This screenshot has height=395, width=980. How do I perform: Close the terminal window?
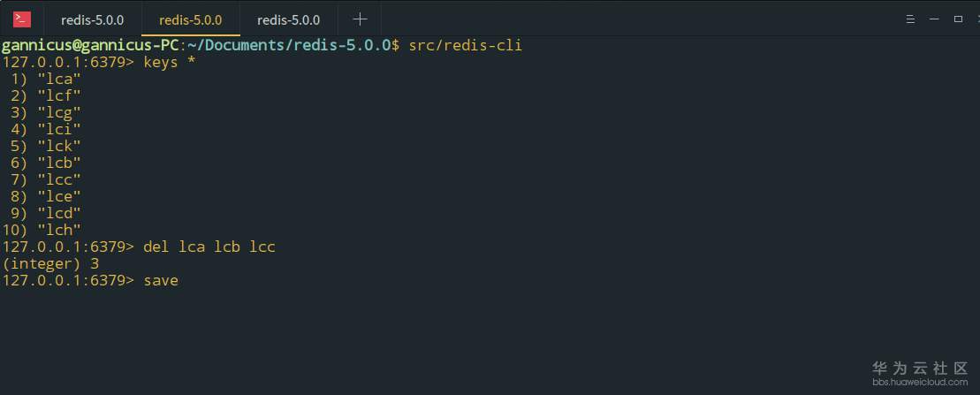[976, 19]
